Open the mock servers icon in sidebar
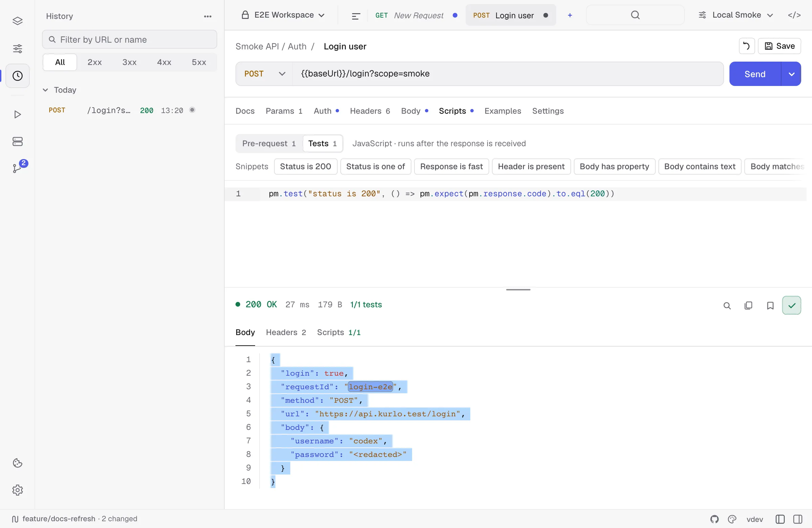Screen dimensions: 812x528 coord(17,141)
